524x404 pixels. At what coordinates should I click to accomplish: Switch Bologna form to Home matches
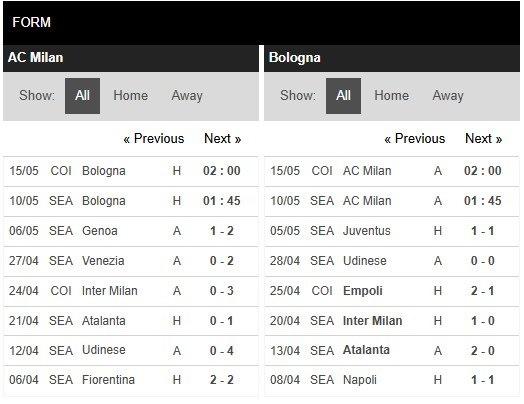click(x=392, y=96)
